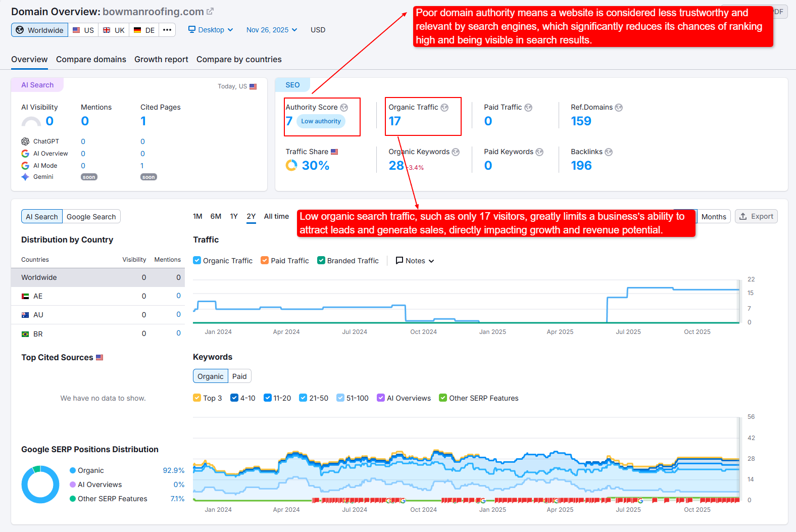796x532 pixels.
Task: Click the Paid Keywords info icon
Action: 539,152
